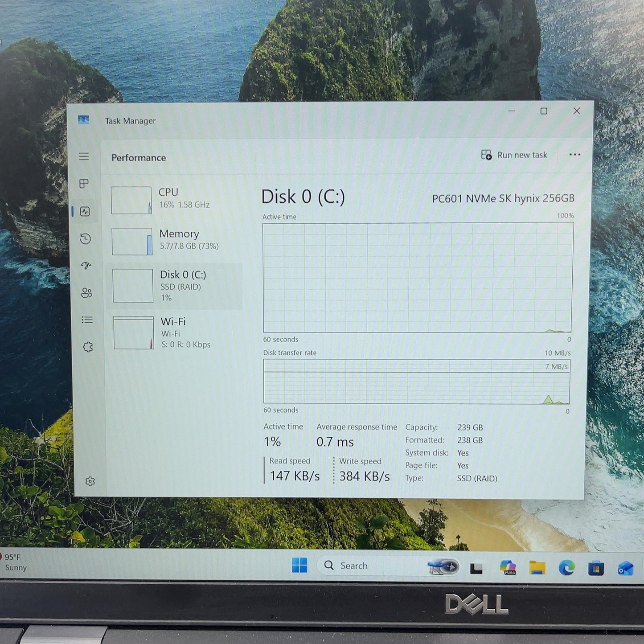644x644 pixels.
Task: Open the Processes page icon in sidebar
Action: [x=84, y=184]
